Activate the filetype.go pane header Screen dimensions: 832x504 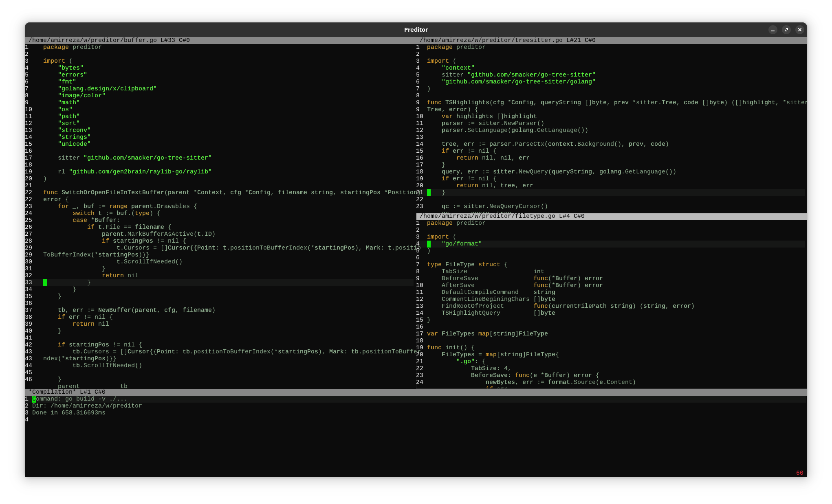coord(502,216)
